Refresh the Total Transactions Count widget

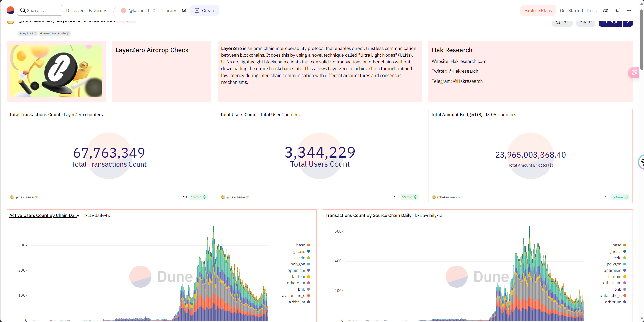185,197
